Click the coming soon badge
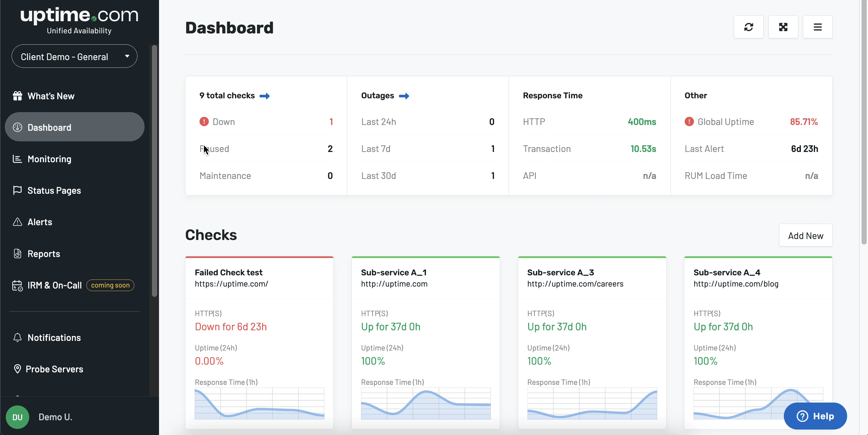Screen dimensions: 868x435 click(x=110, y=285)
